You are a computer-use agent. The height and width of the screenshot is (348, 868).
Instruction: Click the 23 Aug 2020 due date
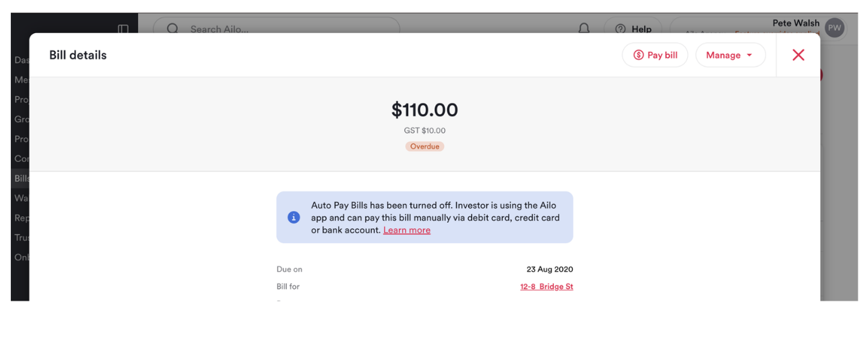pos(550,269)
